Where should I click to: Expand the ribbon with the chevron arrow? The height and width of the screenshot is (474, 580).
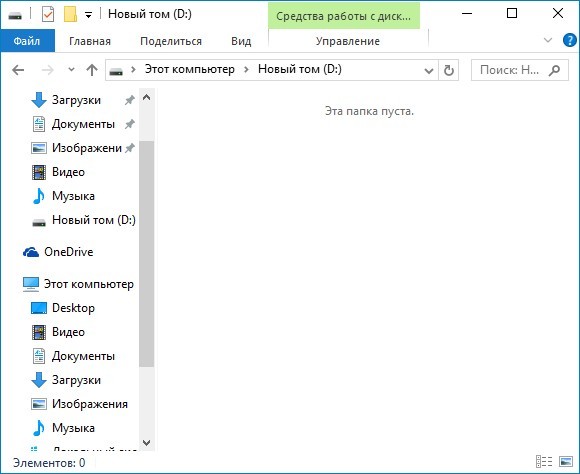tap(548, 40)
